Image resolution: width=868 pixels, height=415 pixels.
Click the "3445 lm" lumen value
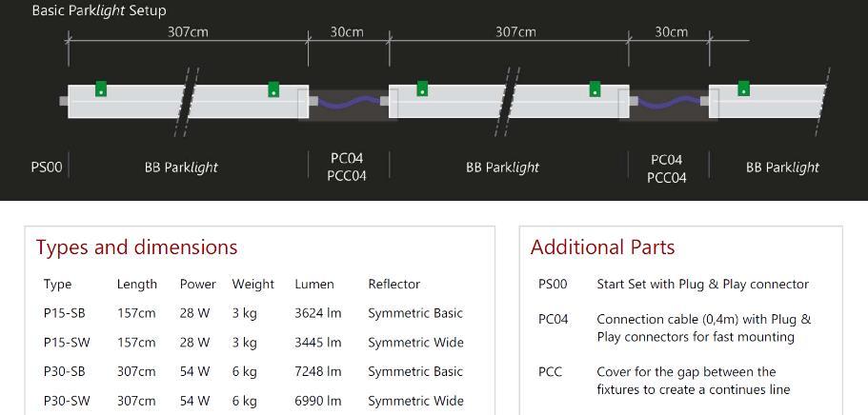coord(317,343)
